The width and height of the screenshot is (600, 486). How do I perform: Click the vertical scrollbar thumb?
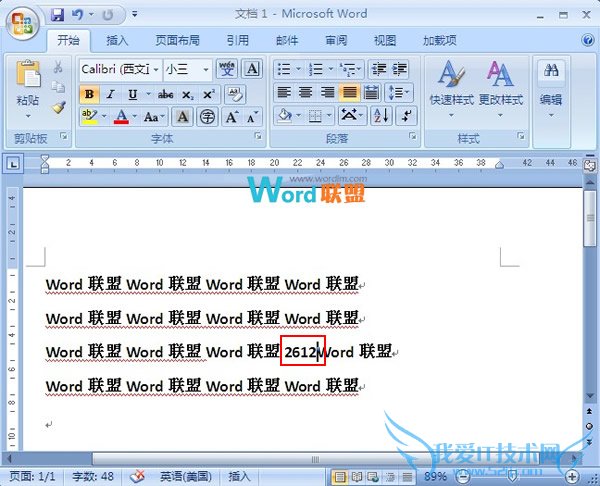coord(590,219)
